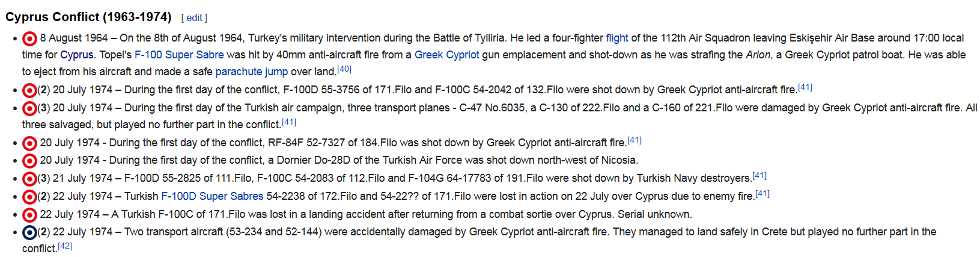The width and height of the screenshot is (980, 257).
Task: Click roundel icon beside landing accident entry
Action: coord(29,215)
